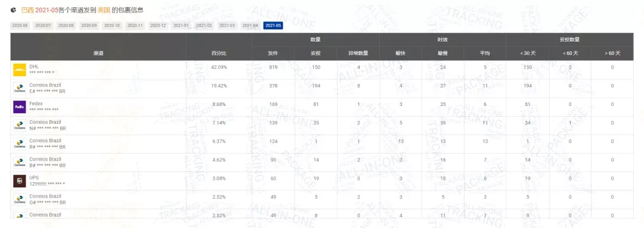Click the tracking pattern 'B# *** *** *** BR'
Image resolution: width=644 pixels, height=228 pixels.
48,165
